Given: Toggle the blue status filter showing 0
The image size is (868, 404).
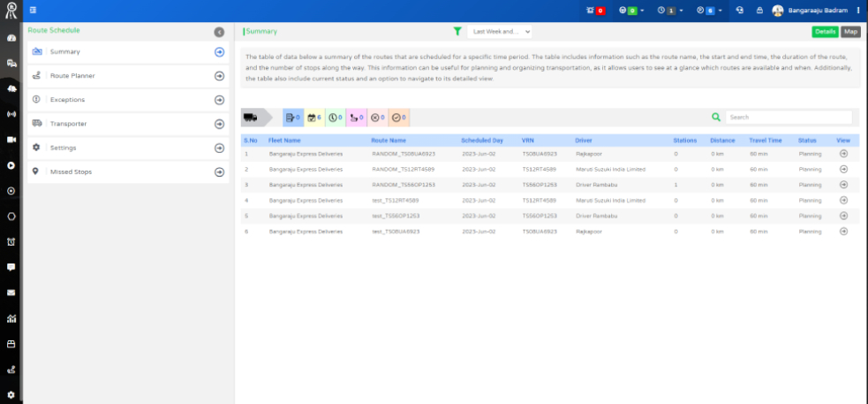Looking at the screenshot, I should [292, 117].
